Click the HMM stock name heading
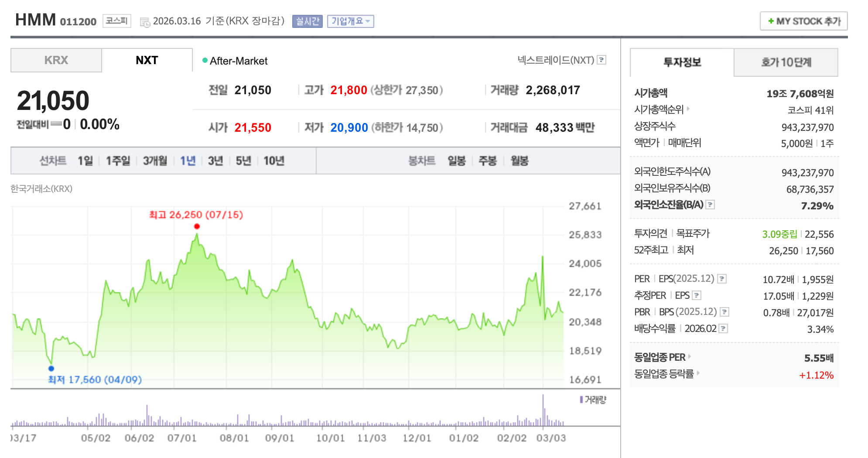 36,20
